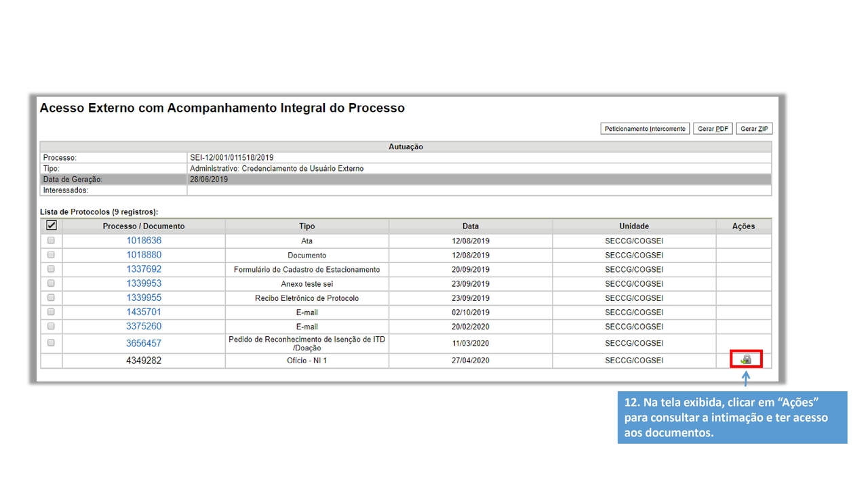Image resolution: width=868 pixels, height=488 pixels.
Task: Click document number 4349282
Action: coord(144,361)
